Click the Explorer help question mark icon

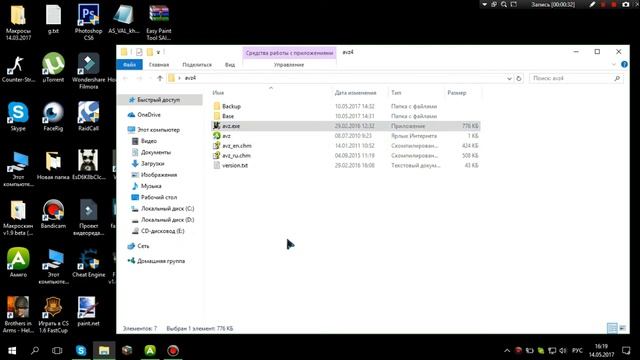click(624, 64)
